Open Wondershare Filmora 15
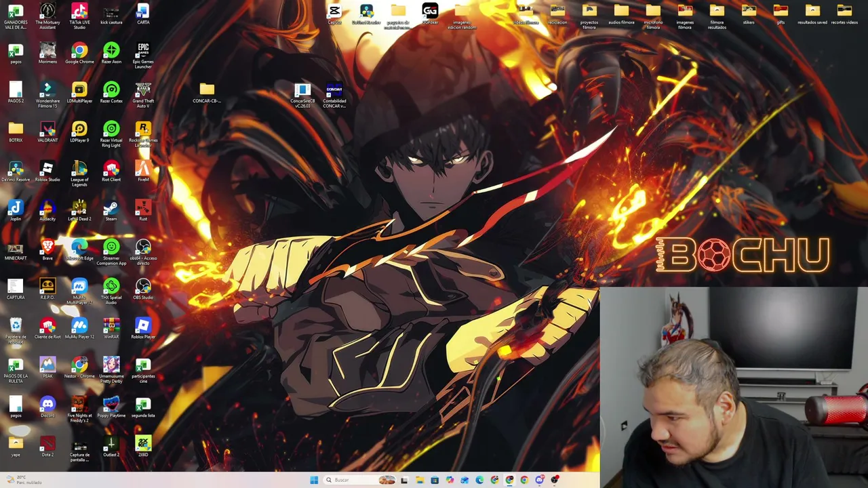Viewport: 868px width, 488px height. pyautogui.click(x=47, y=95)
